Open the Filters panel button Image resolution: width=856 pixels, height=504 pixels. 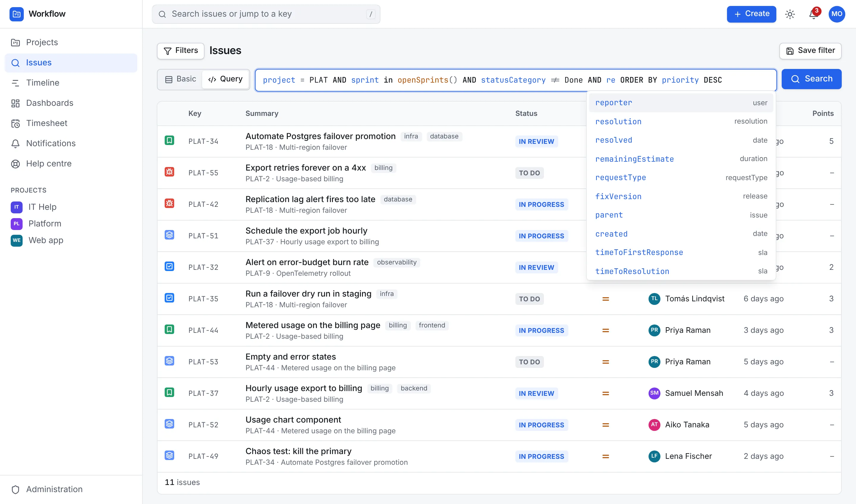(x=181, y=51)
